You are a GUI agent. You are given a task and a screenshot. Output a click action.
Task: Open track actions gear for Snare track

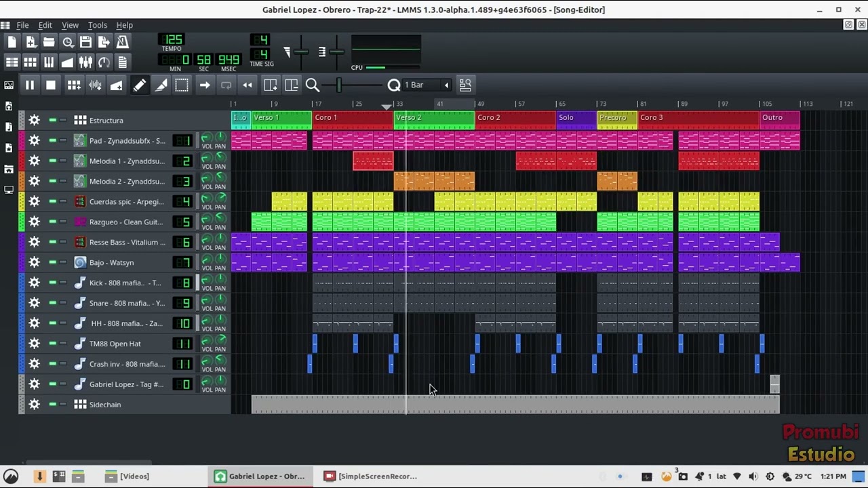click(x=34, y=303)
